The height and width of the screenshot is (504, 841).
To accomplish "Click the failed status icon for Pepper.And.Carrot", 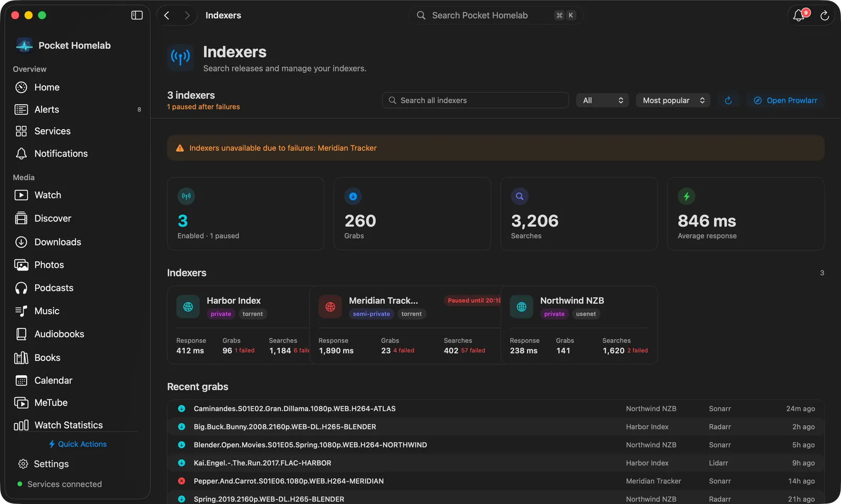I will click(x=181, y=481).
